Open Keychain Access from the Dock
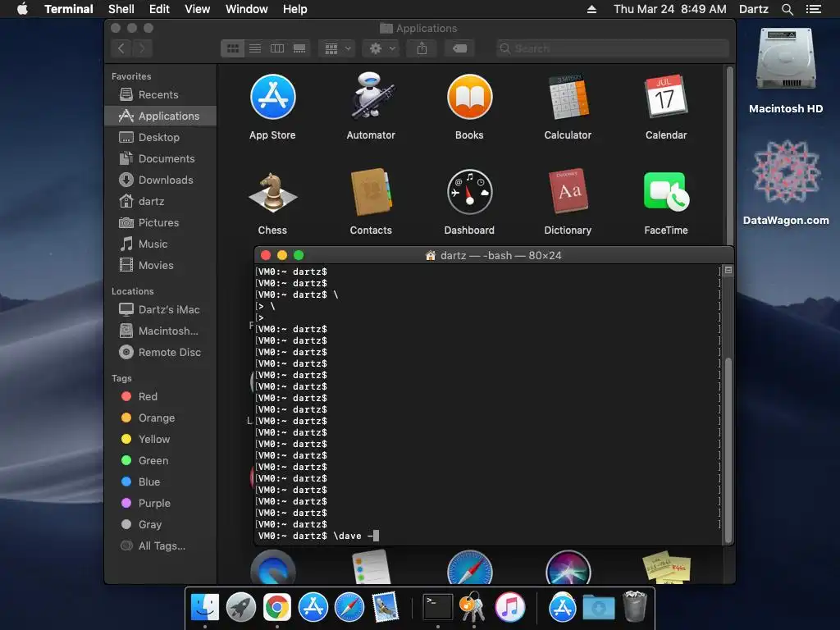This screenshot has height=630, width=840. (473, 608)
